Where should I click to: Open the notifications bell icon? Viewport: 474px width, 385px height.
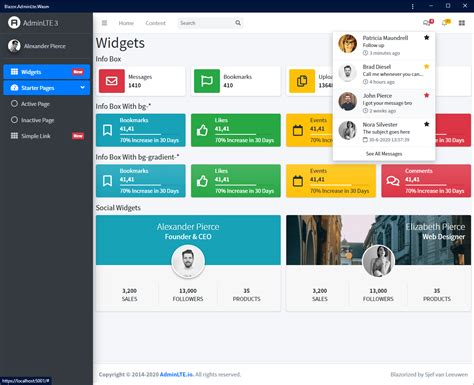[446, 23]
